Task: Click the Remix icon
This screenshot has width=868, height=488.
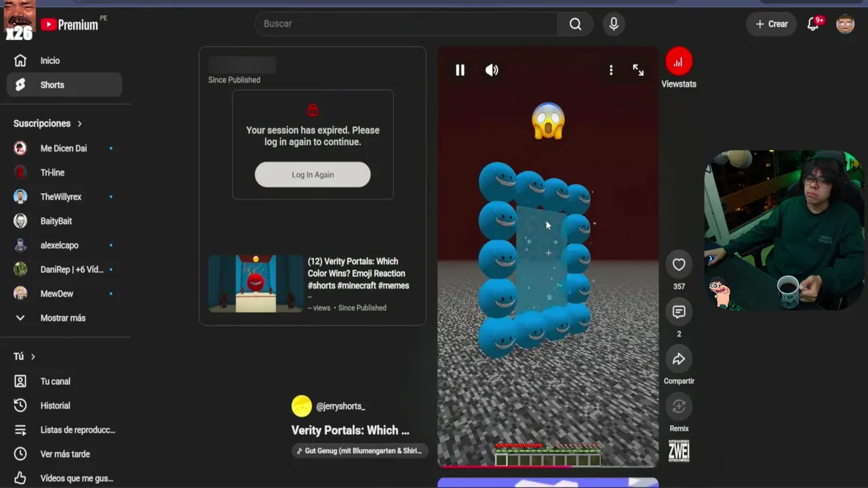Action: coord(679,407)
